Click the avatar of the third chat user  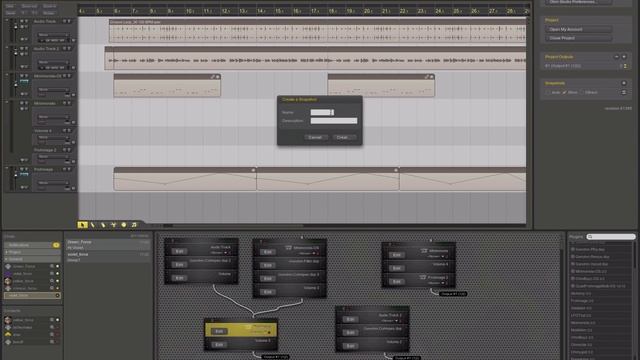(x=8, y=281)
